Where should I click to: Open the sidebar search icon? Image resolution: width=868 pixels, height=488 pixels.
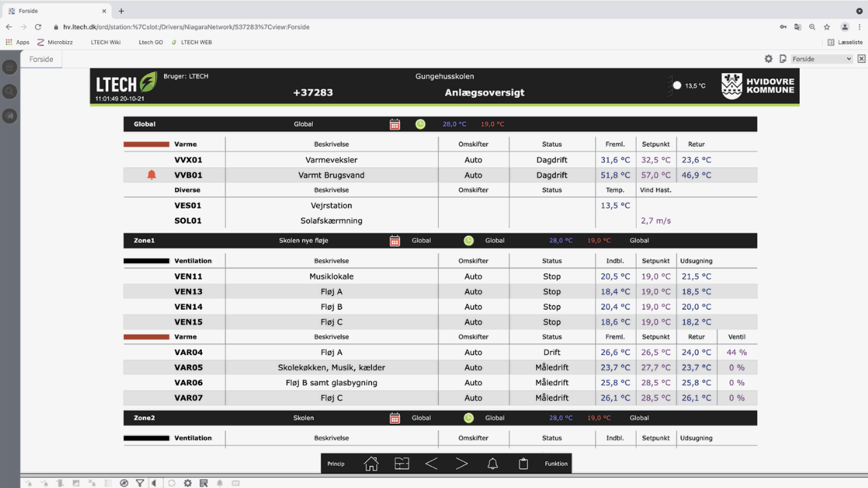coord(10,92)
